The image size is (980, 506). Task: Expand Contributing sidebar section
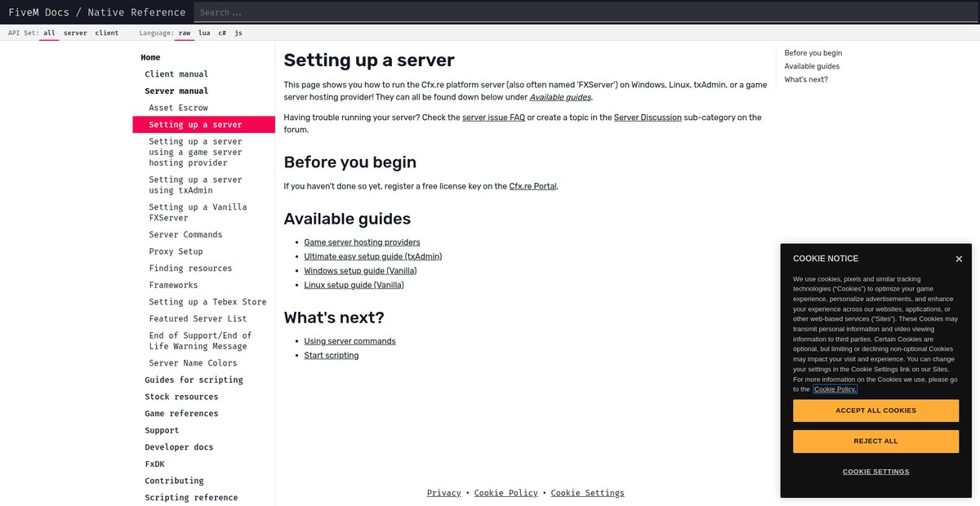pos(174,481)
